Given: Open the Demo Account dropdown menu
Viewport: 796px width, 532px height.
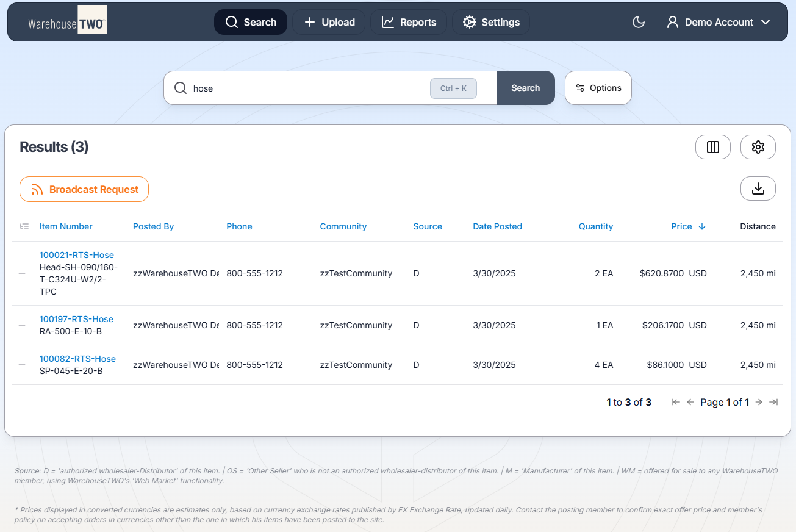Looking at the screenshot, I should point(719,22).
